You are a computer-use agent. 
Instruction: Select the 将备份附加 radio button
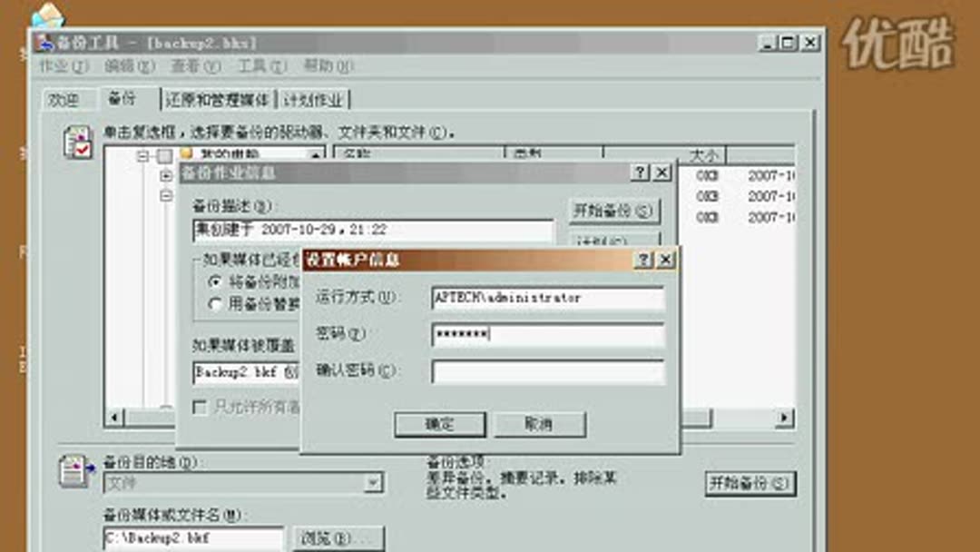(x=214, y=283)
